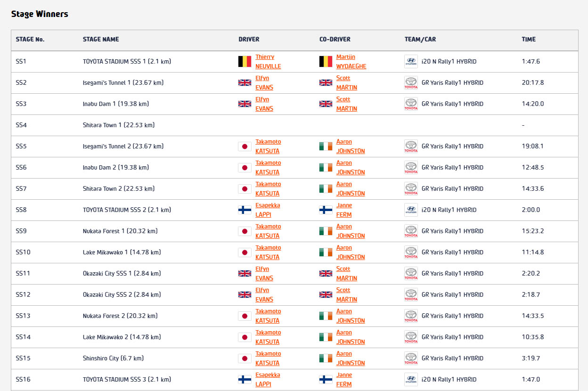Open Scott Martin link in the SS11 row

coord(347,274)
